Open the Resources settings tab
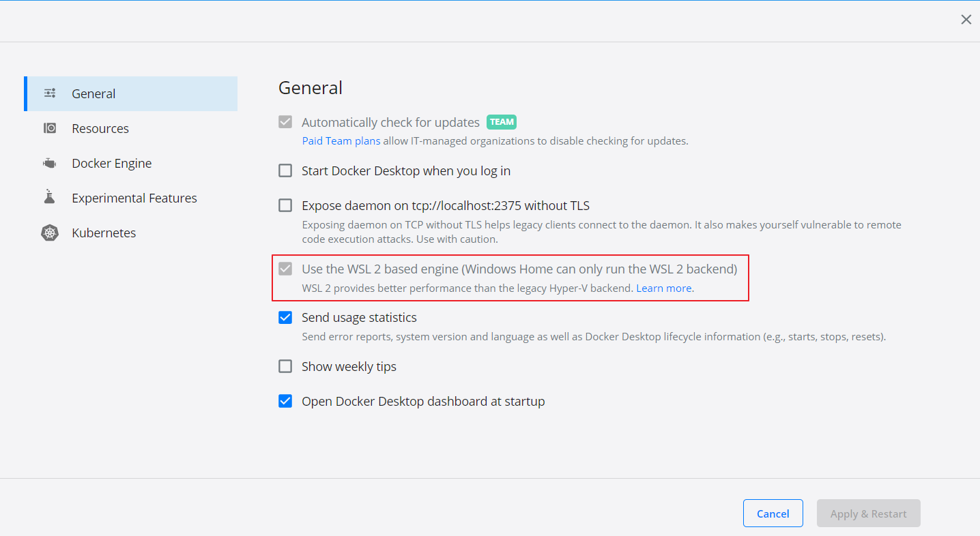The height and width of the screenshot is (536, 980). click(x=130, y=128)
